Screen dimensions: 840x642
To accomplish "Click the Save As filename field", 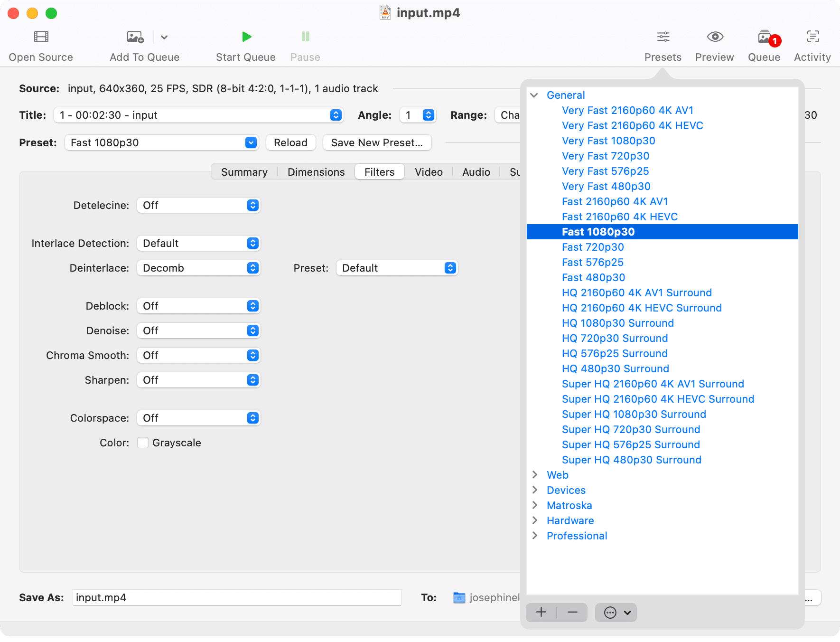I will pyautogui.click(x=236, y=597).
